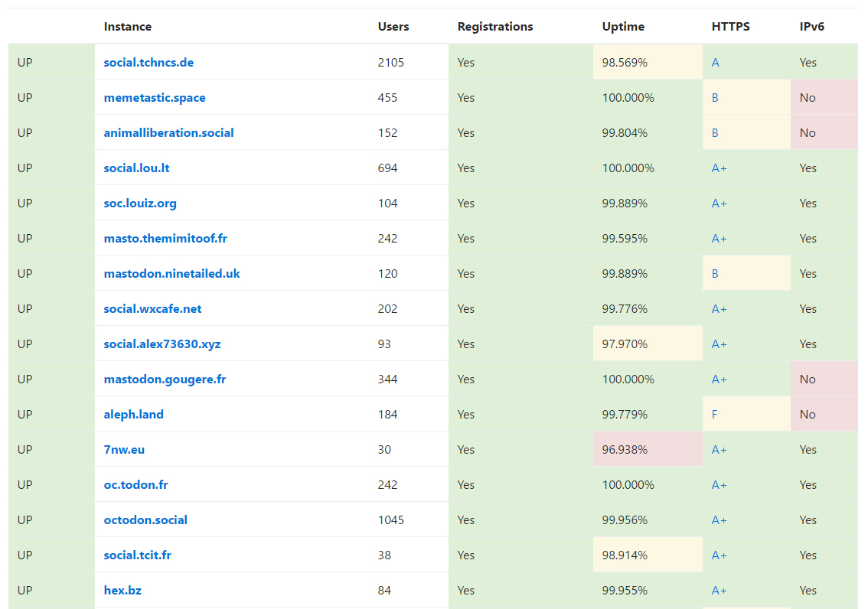
Task: Open the mastodon.ninetailed.uk link
Action: pos(171,273)
